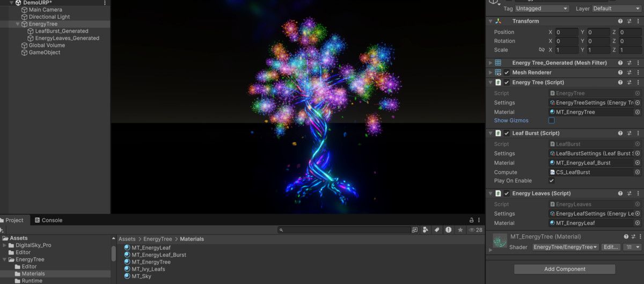Disable the Energy Tree script checkbox

507,83
